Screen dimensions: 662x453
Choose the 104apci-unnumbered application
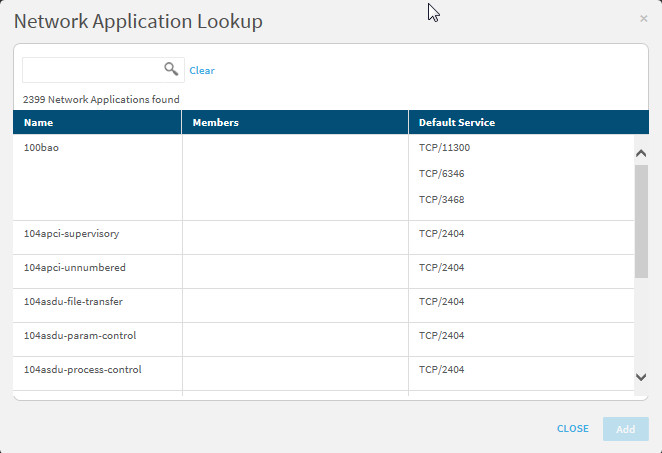point(74,268)
